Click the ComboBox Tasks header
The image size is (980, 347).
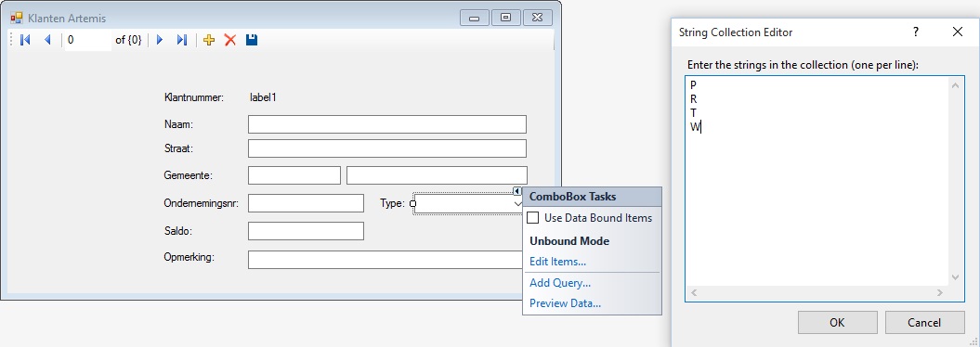coord(592,197)
